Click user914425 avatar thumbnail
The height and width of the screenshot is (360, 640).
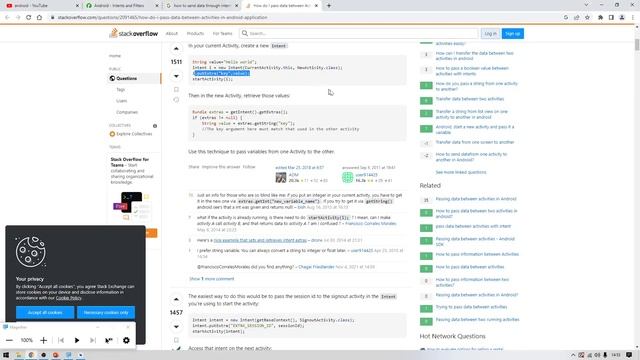pos(347,177)
